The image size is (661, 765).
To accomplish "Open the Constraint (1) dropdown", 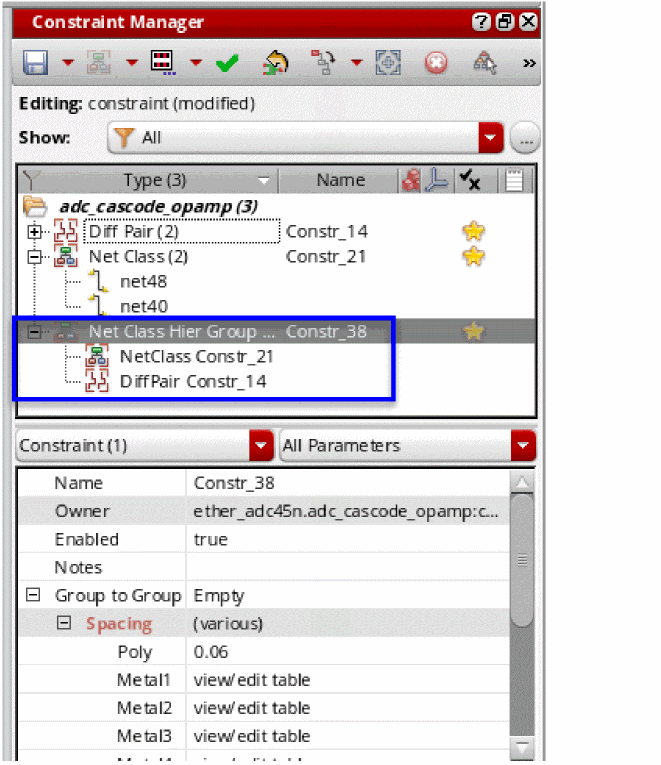I will pyautogui.click(x=145, y=445).
